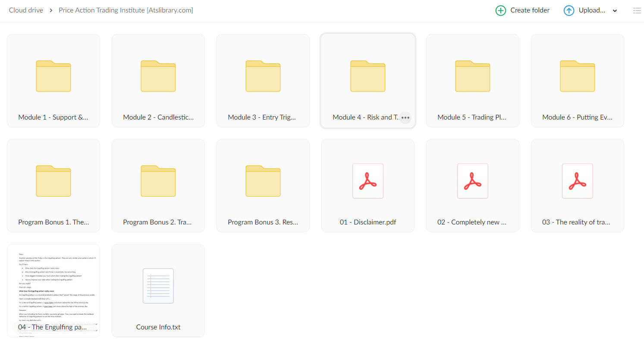
Task: Open the 04 - The Engulfing pattern thumbnail
Action: click(53, 286)
